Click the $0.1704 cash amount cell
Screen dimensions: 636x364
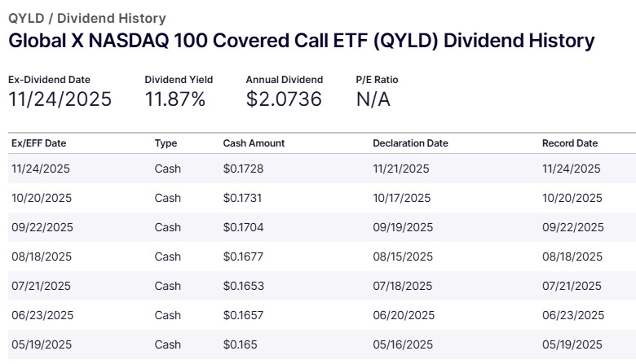click(x=243, y=227)
